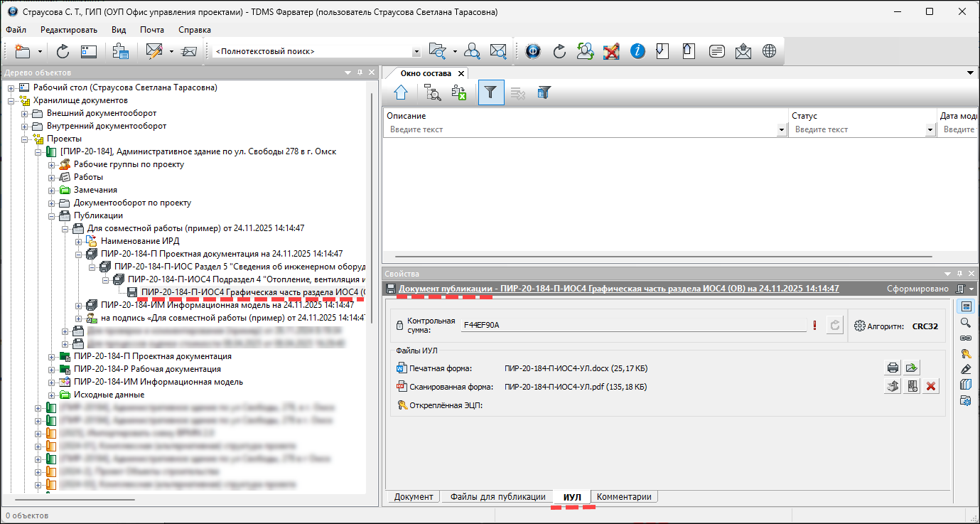
Task: Select Исходные данные in the tree
Action: click(109, 395)
